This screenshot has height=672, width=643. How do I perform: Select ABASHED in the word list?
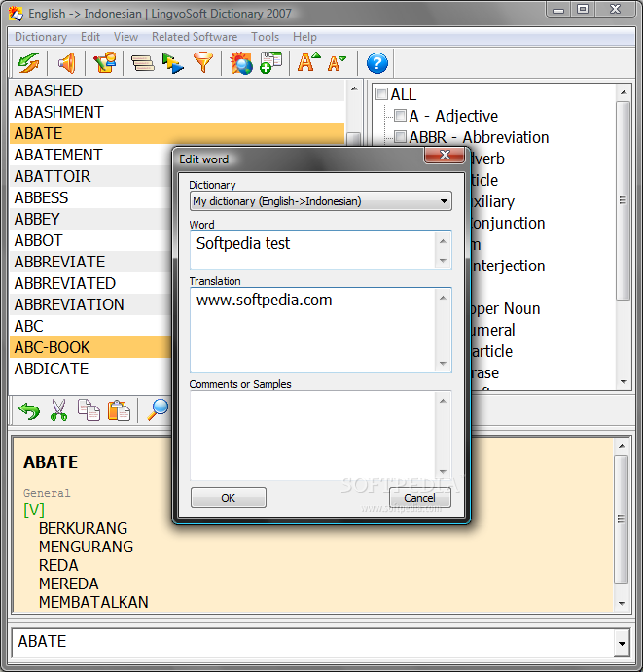[x=177, y=90]
